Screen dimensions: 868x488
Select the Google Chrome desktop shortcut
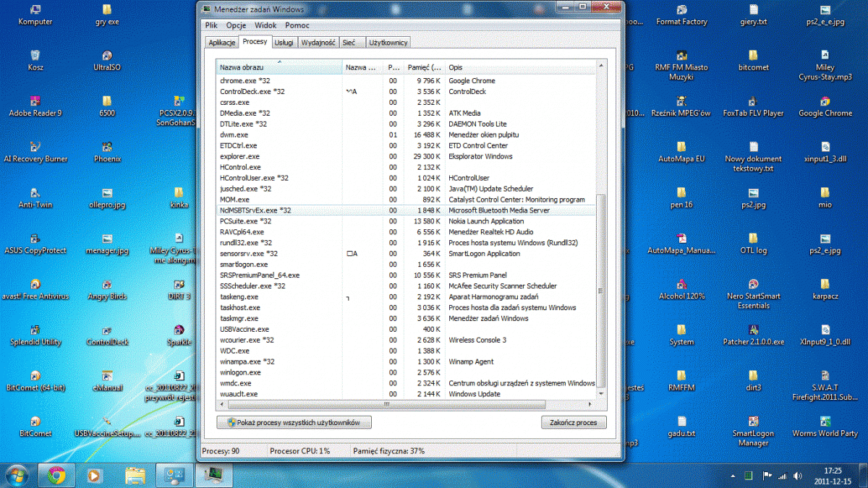[825, 106]
